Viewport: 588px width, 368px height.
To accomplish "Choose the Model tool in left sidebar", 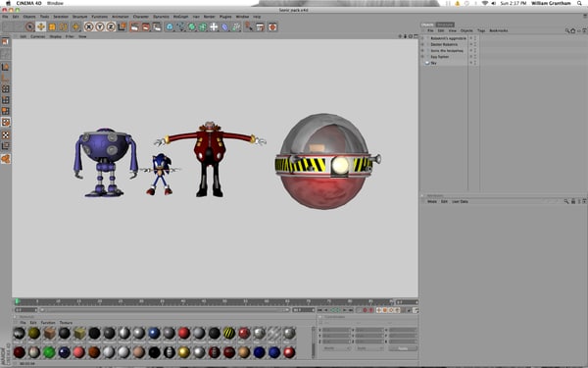I will 5,67.
